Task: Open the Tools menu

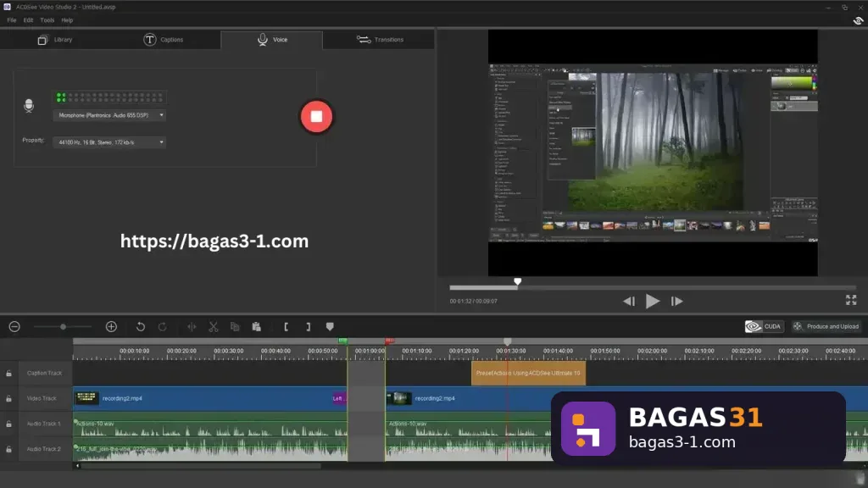Action: pyautogui.click(x=47, y=20)
